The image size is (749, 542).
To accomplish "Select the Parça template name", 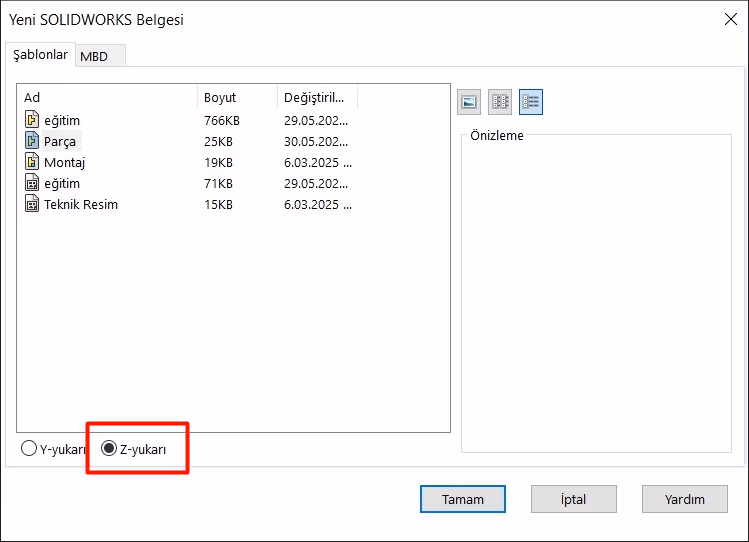I will click(60, 141).
